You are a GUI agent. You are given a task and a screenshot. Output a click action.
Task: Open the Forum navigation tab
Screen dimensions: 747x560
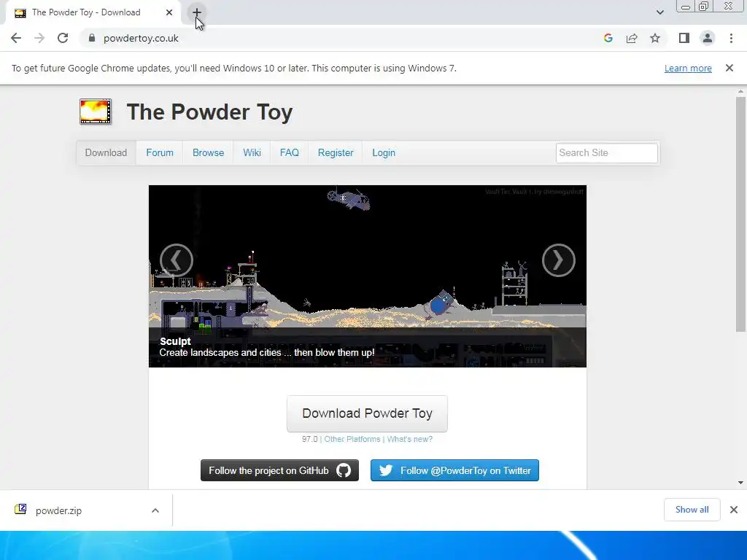(x=160, y=153)
